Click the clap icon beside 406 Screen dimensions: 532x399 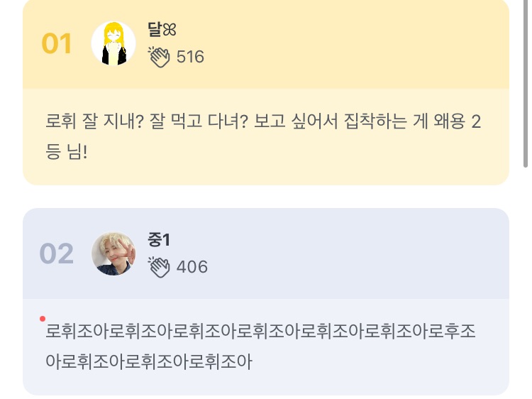[159, 267]
